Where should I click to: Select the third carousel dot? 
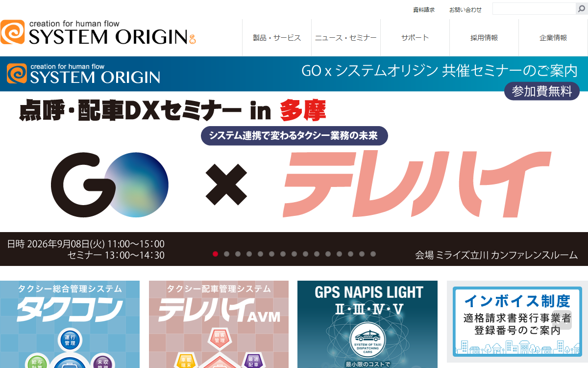(238, 254)
